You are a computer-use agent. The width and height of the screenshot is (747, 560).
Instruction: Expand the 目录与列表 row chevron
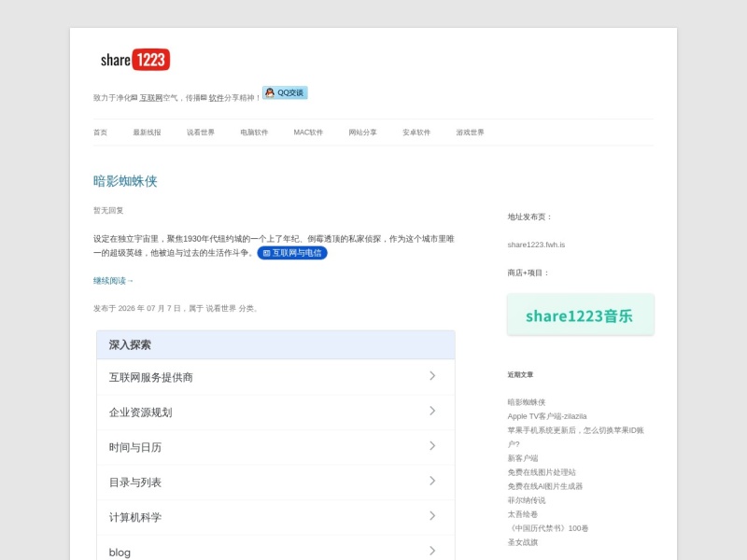[432, 481]
